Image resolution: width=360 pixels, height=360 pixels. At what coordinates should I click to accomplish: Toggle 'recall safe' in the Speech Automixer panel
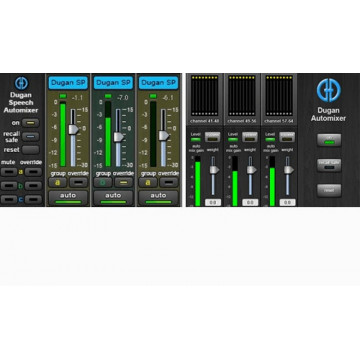coord(30,136)
